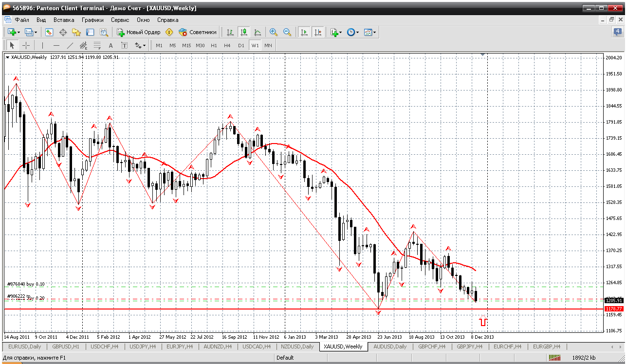Switch to the H1 timeframe

click(x=214, y=45)
